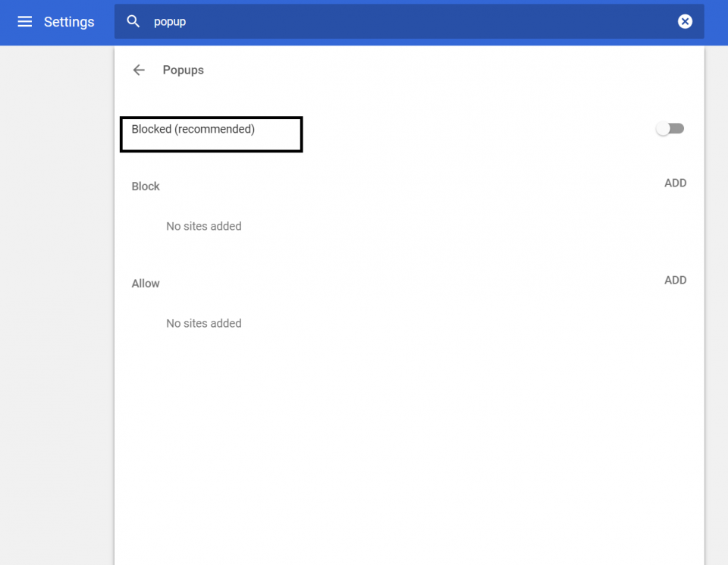Clear the search with the X icon
The image size is (728, 565).
[685, 22]
